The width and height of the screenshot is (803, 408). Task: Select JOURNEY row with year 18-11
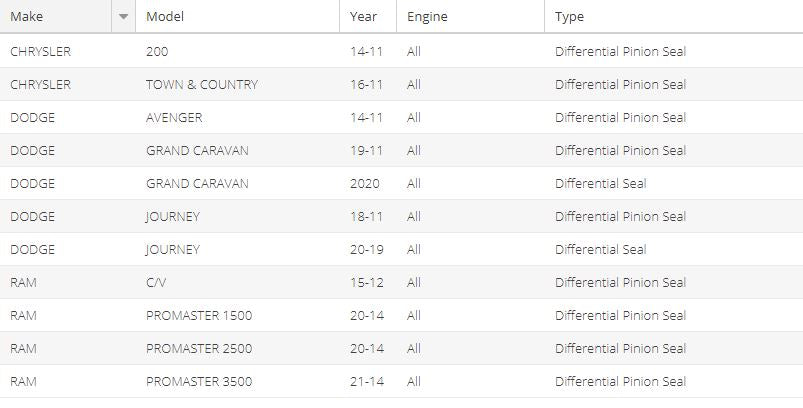point(402,217)
